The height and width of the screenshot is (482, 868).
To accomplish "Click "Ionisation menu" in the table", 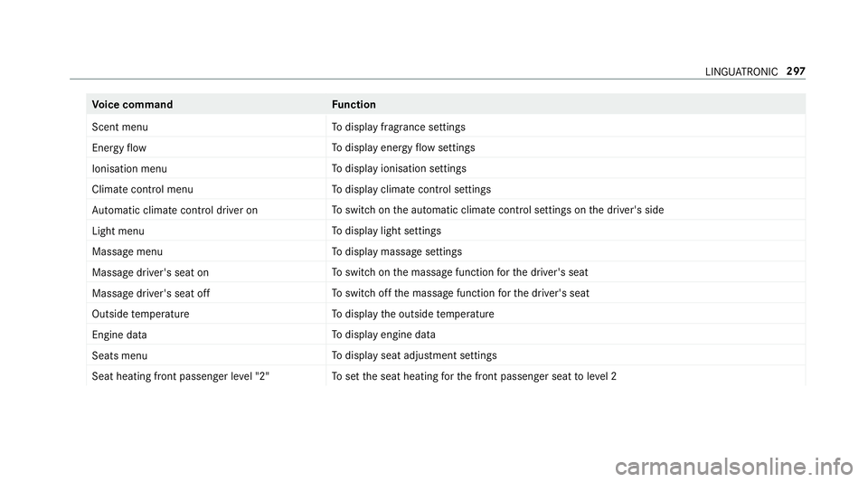I will [x=129, y=169].
